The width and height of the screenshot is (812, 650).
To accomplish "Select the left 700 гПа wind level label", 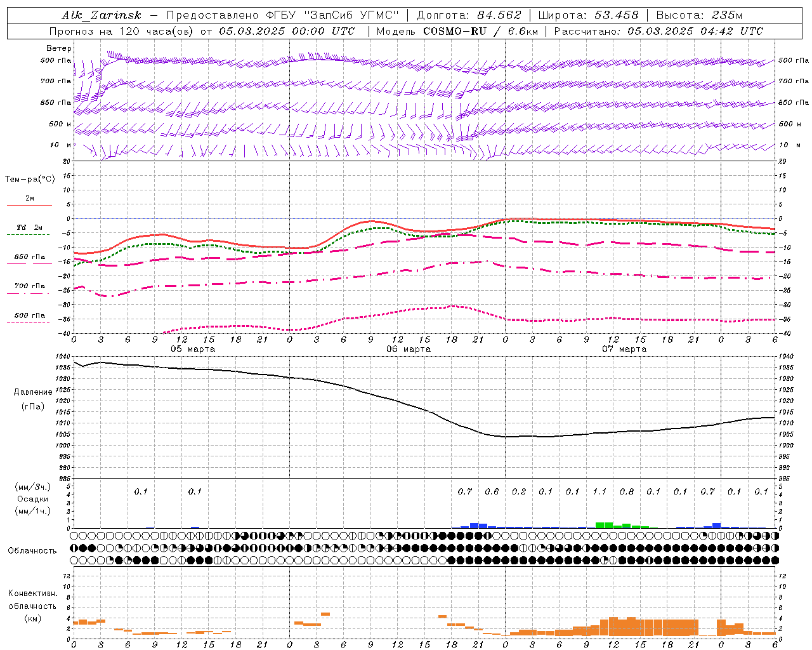I will [56, 81].
